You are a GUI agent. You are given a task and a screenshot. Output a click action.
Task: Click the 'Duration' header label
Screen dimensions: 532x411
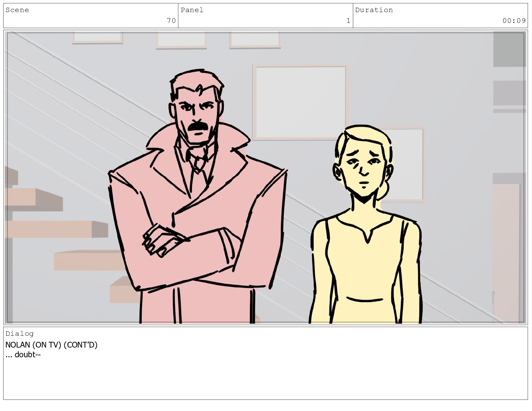click(374, 10)
